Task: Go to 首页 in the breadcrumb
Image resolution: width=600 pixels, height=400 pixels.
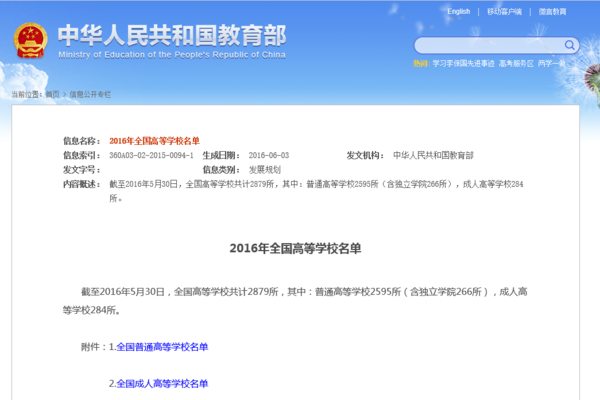Action: point(52,94)
